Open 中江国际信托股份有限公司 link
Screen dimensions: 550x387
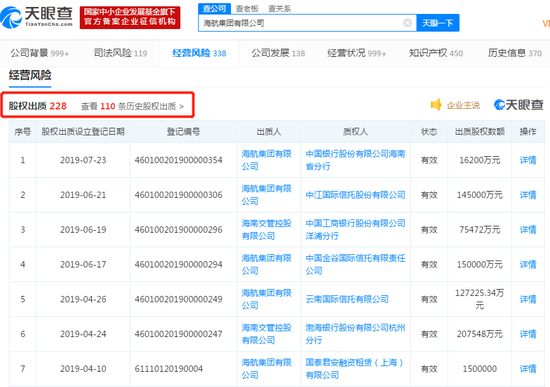[x=355, y=195]
